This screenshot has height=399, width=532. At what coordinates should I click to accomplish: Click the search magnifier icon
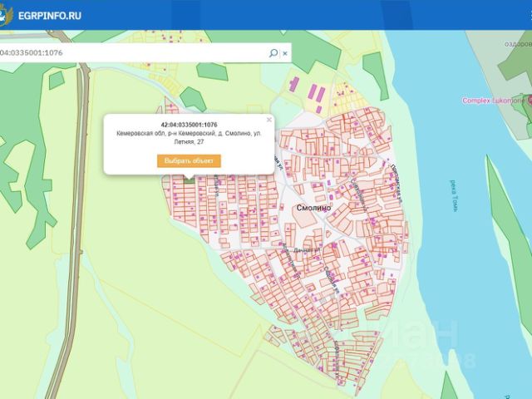point(273,53)
